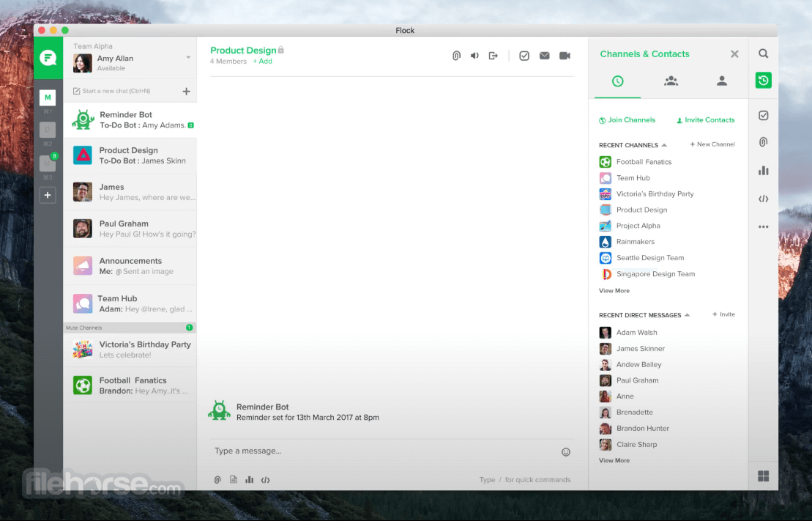Screen dimensions: 812x521
Task: Open Product Design chat in list
Action: [130, 155]
